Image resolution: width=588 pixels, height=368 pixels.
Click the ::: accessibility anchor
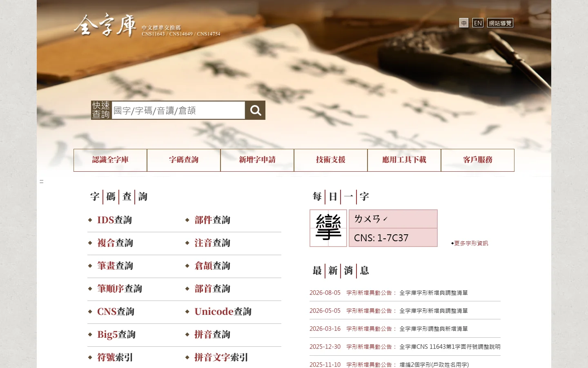41,182
